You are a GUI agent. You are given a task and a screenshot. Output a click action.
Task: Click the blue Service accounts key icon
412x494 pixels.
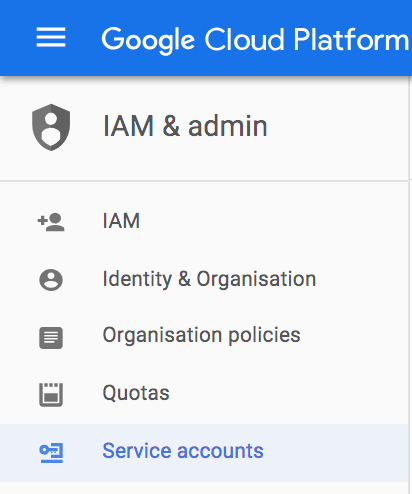pyautogui.click(x=51, y=453)
